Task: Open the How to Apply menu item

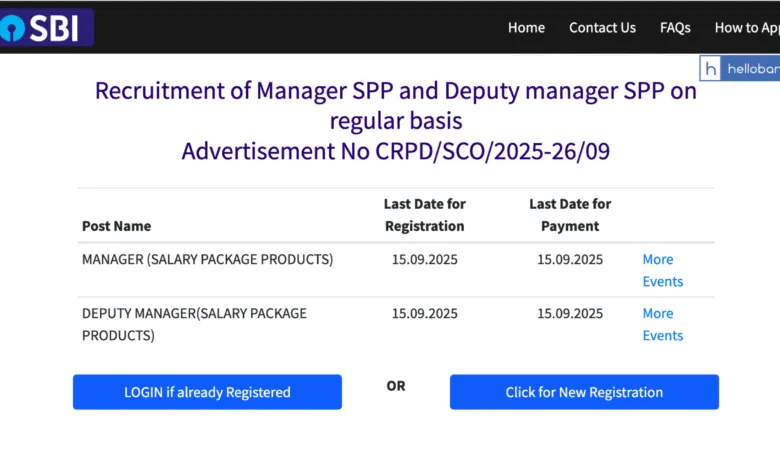Action: point(747,28)
